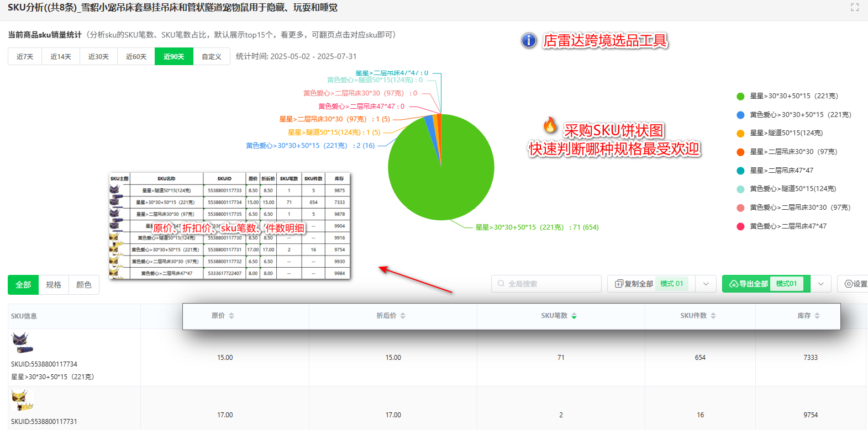868x430 pixels.
Task: Click the green 导出全部 button
Action: coord(749,284)
